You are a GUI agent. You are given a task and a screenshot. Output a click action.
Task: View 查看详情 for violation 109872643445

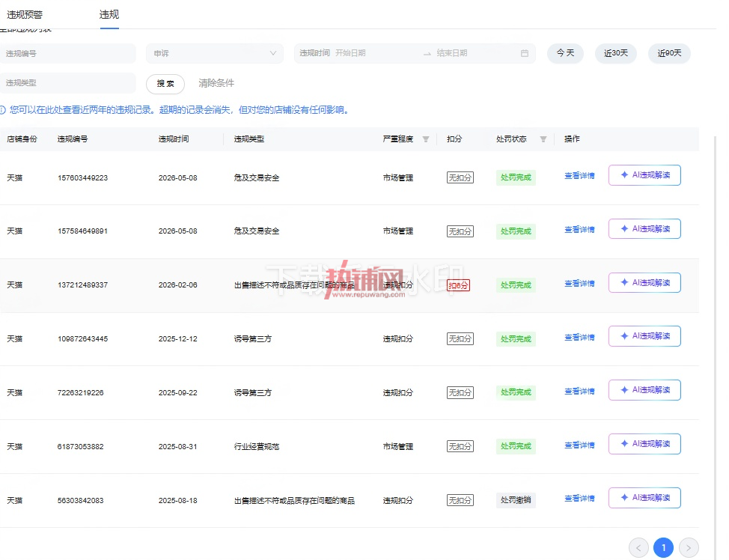pyautogui.click(x=579, y=337)
